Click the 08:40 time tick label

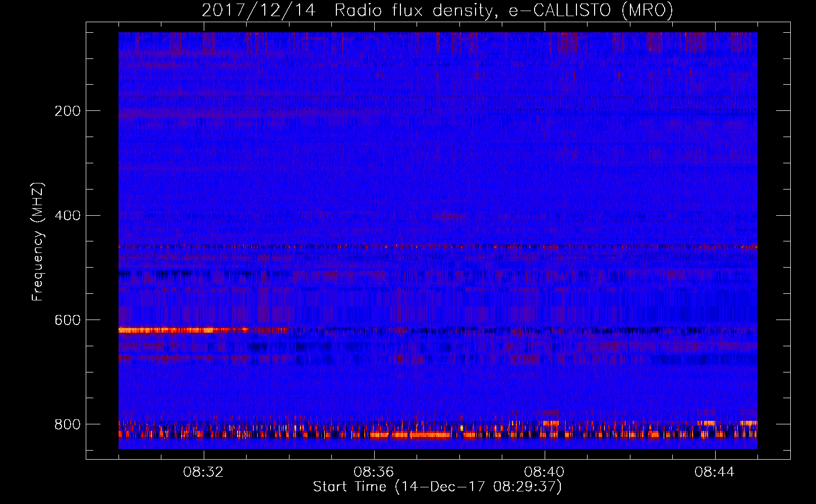pyautogui.click(x=544, y=472)
